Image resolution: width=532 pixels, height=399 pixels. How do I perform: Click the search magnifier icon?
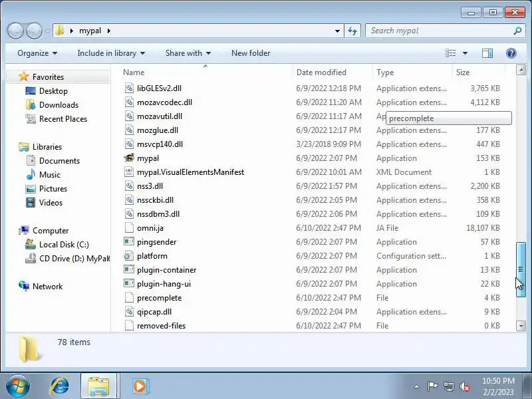pyautogui.click(x=517, y=31)
